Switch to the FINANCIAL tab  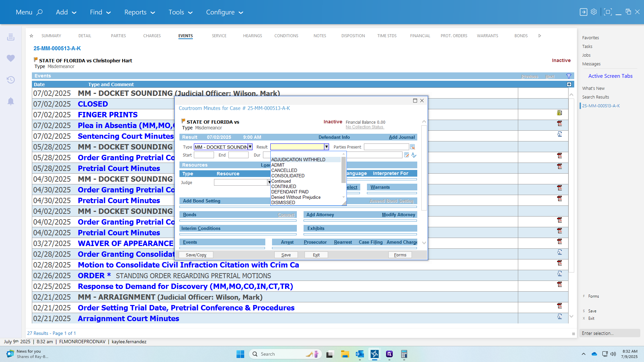(420, 36)
